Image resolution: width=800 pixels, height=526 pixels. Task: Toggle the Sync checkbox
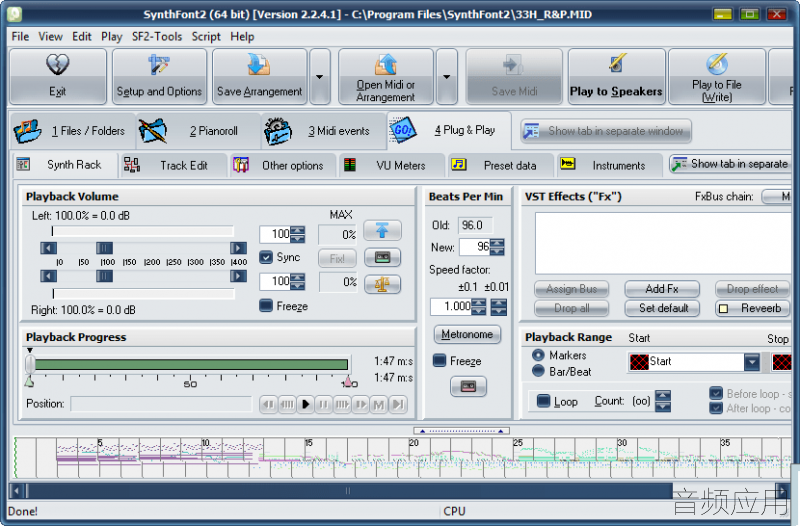pyautogui.click(x=266, y=257)
